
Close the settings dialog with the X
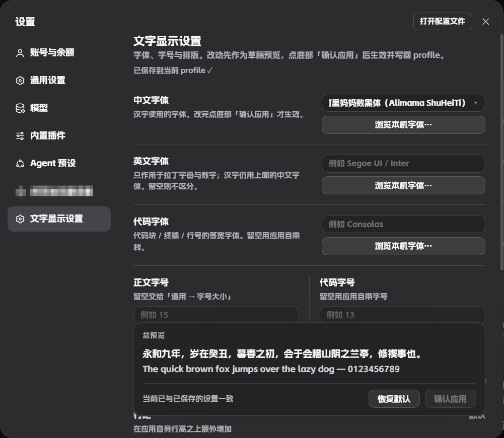coord(485,22)
